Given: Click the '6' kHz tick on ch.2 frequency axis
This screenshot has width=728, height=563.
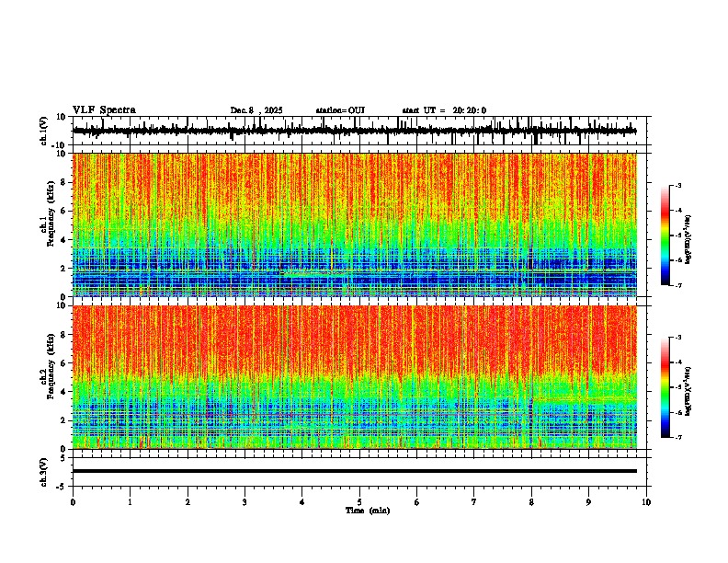Looking at the screenshot, I should (63, 363).
